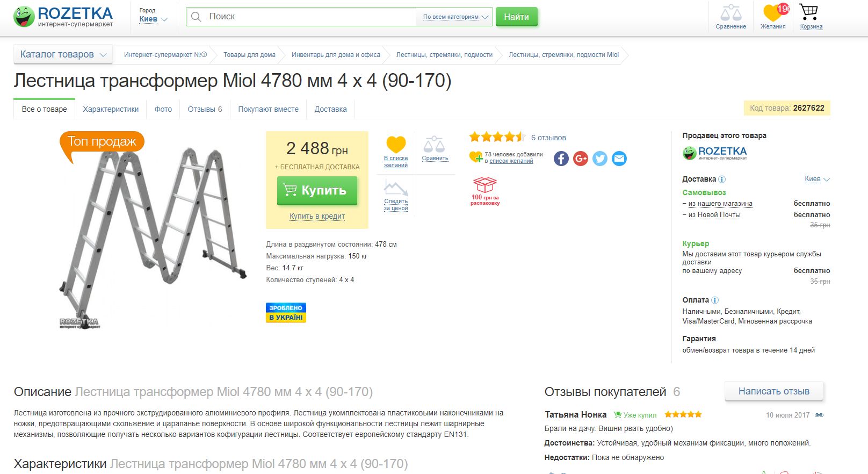Share product by email envelope icon
This screenshot has height=474, width=868.
[x=619, y=159]
